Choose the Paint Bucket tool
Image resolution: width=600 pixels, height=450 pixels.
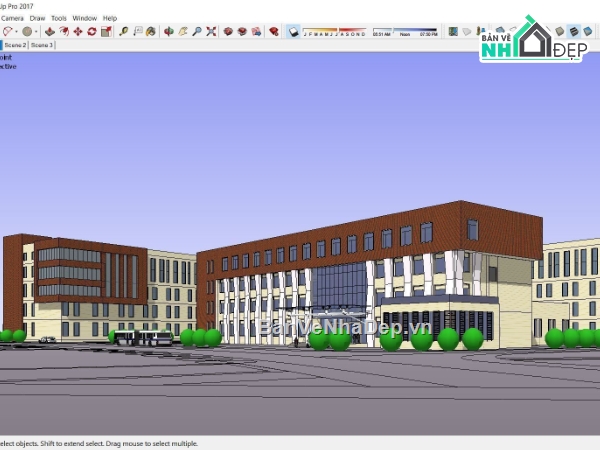tap(151, 31)
